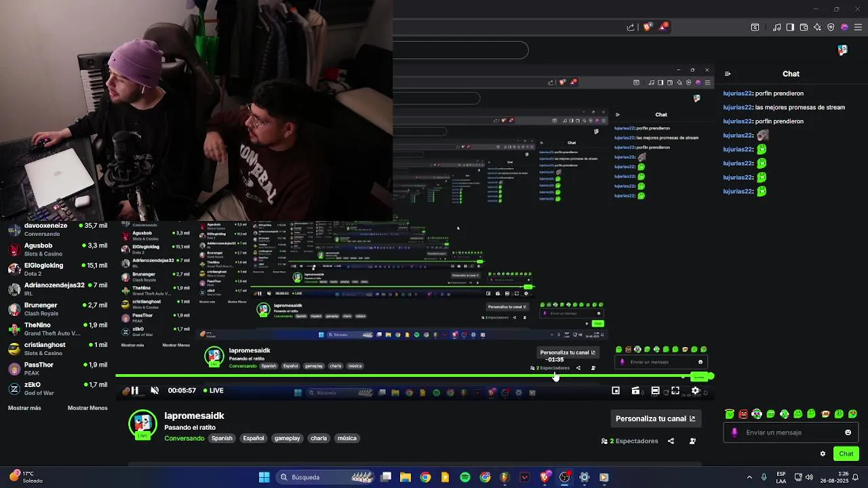Open Brunenger Clash Royale channel in sidebar

click(x=58, y=309)
